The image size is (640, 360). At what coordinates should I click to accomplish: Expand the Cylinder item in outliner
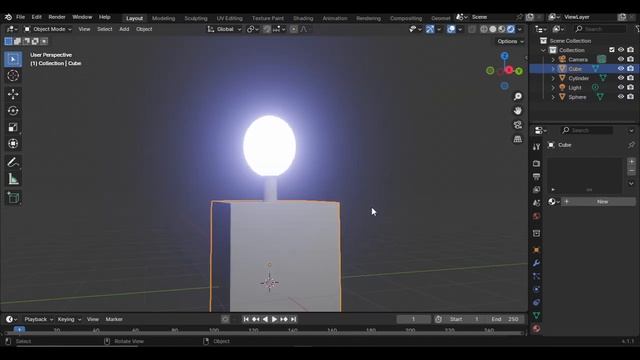553,78
